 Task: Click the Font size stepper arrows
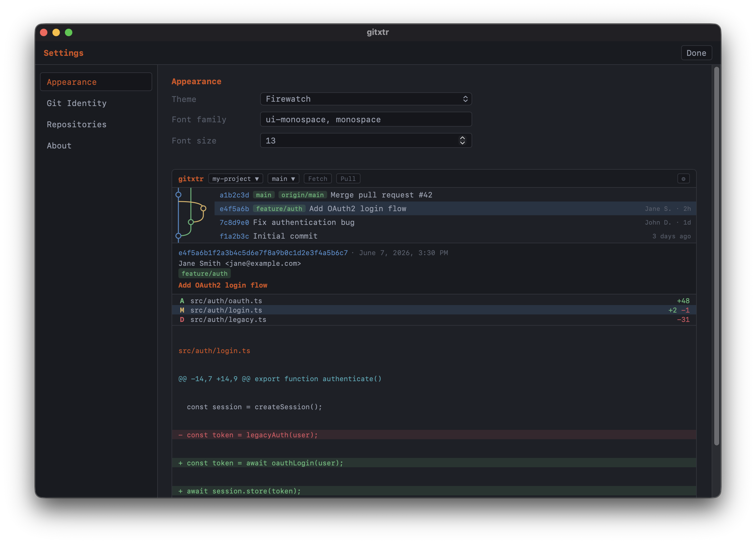tap(462, 140)
